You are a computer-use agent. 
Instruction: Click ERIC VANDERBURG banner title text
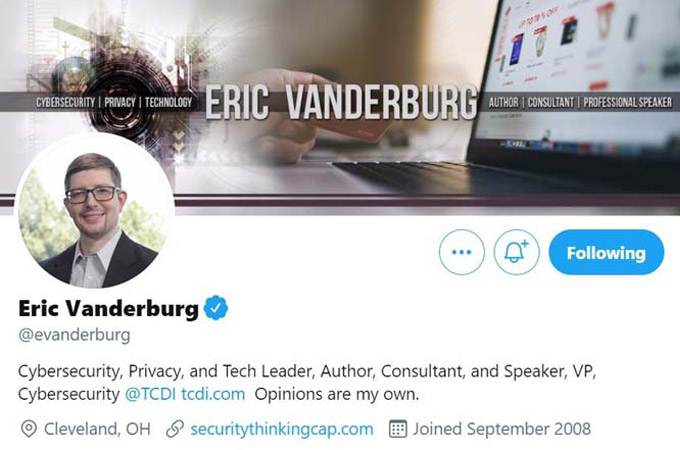(341, 102)
